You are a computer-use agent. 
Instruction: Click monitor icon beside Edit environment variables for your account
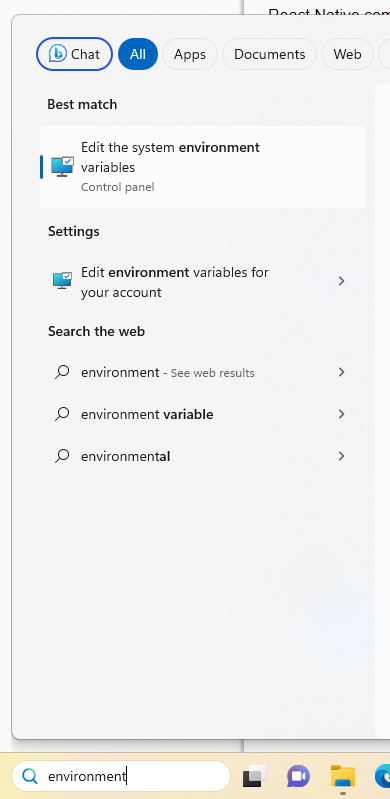tap(63, 280)
